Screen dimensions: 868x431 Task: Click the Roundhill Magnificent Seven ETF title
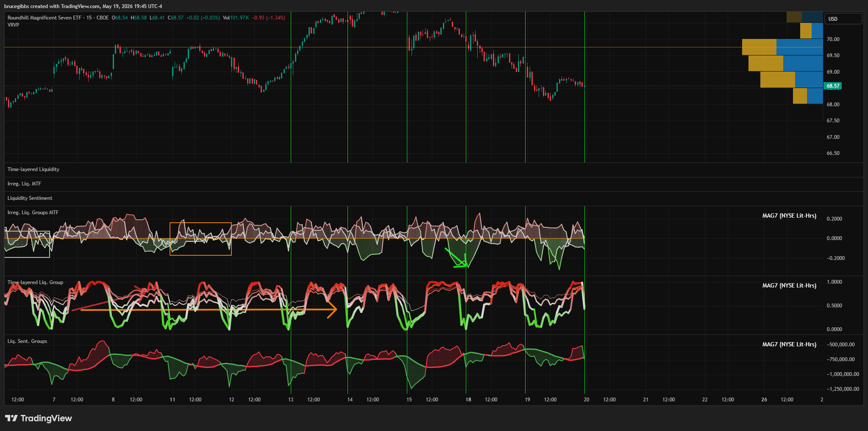click(45, 18)
